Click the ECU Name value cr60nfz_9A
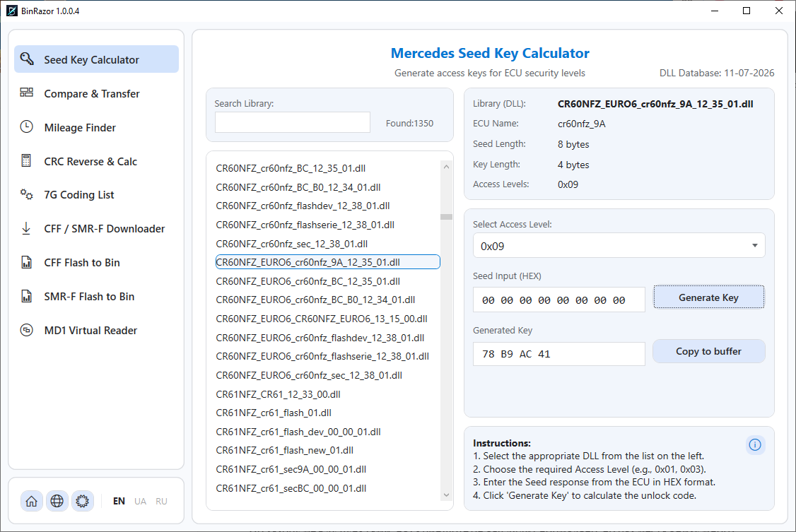The image size is (796, 532). (581, 124)
